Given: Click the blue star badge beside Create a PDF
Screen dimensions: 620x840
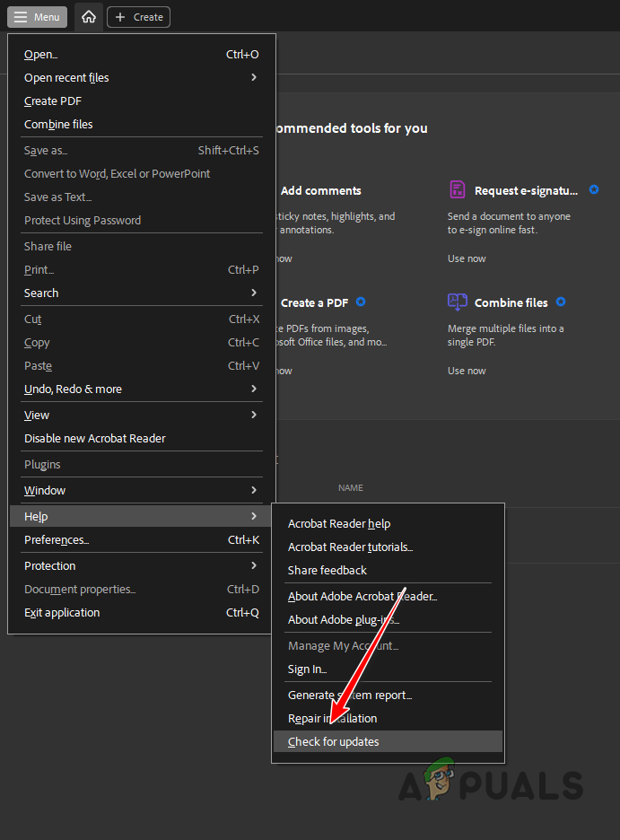Looking at the screenshot, I should click(361, 302).
